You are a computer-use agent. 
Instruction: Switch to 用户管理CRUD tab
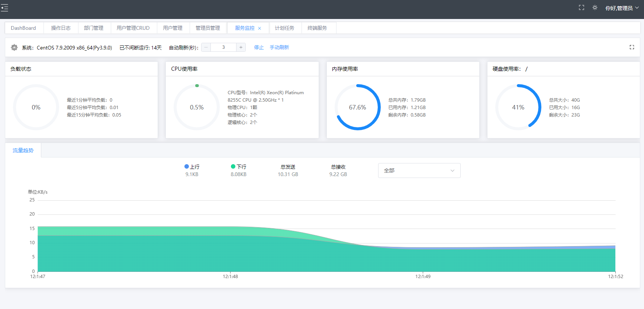[133, 28]
